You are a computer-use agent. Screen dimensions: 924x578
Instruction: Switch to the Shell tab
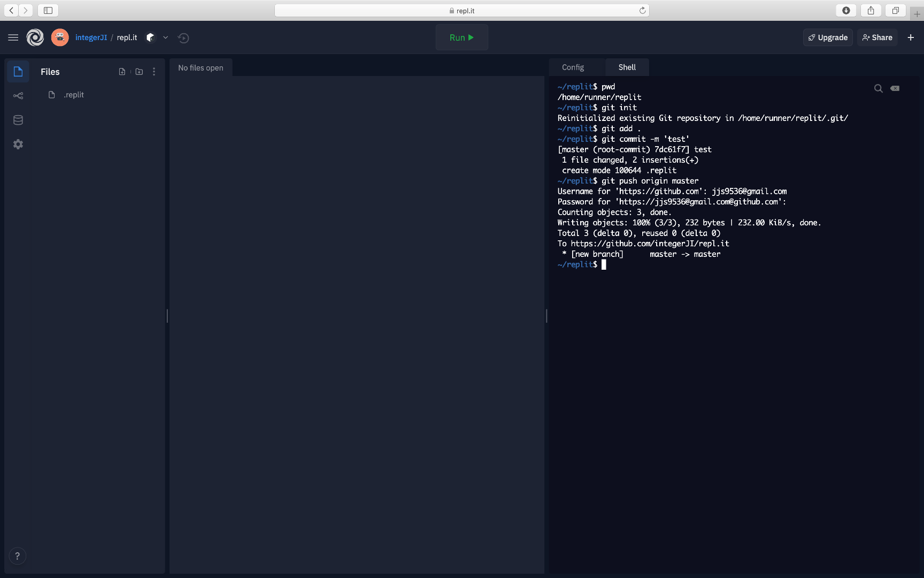pyautogui.click(x=627, y=67)
